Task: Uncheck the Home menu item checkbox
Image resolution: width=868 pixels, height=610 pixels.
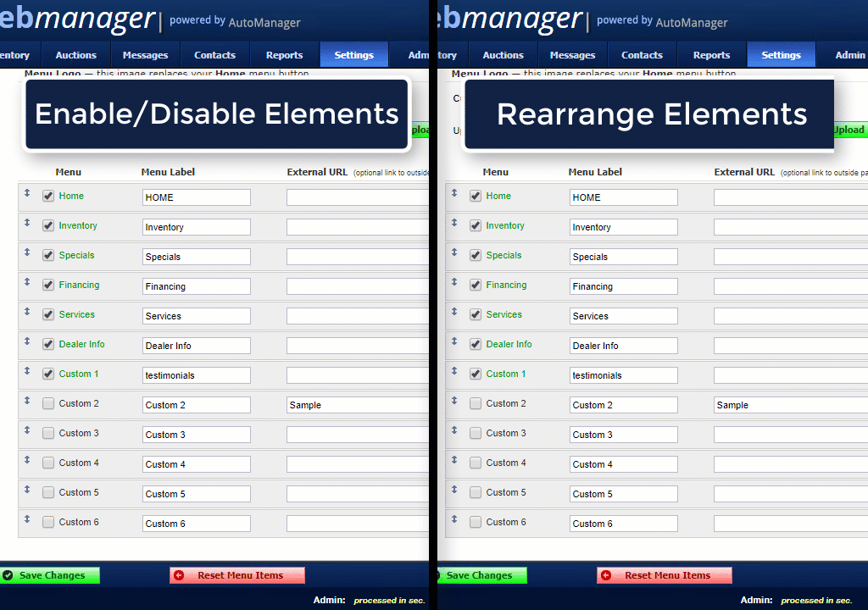Action: [x=48, y=195]
